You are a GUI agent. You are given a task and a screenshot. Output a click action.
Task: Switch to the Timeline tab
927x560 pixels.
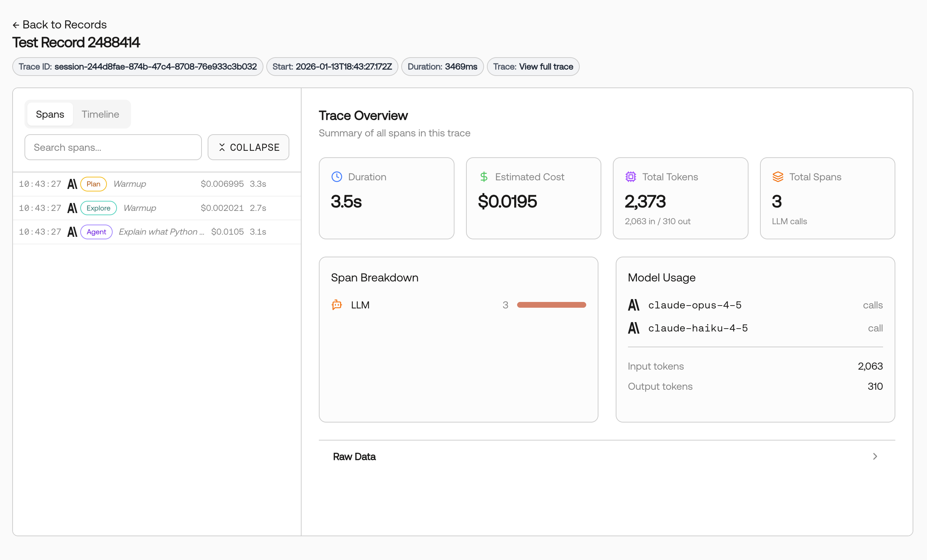click(100, 114)
